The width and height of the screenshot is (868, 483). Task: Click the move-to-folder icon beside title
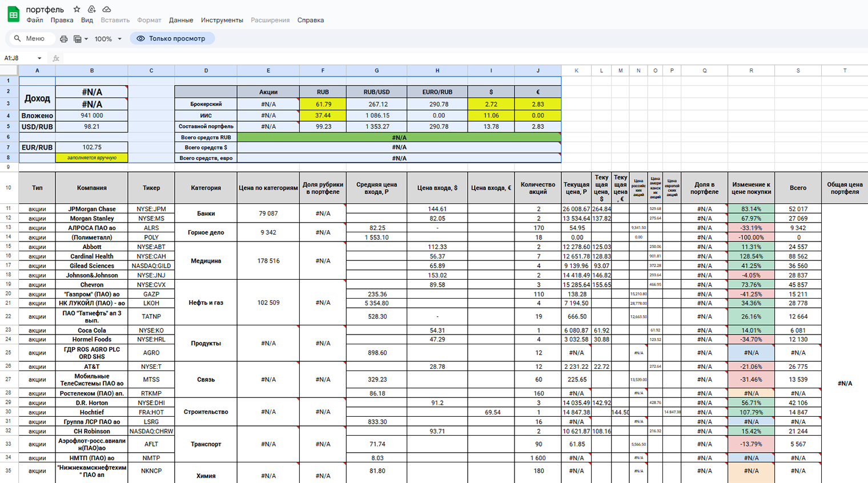91,9
